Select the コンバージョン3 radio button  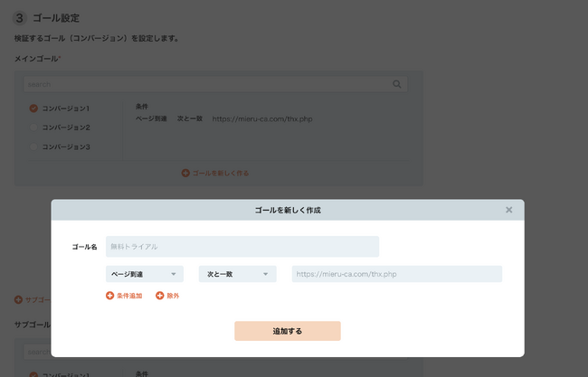point(33,146)
